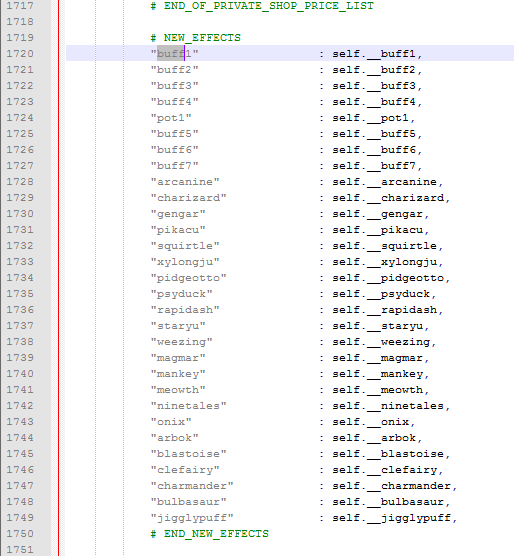
Task: Click the "xylongju" key text
Action: (x=185, y=262)
